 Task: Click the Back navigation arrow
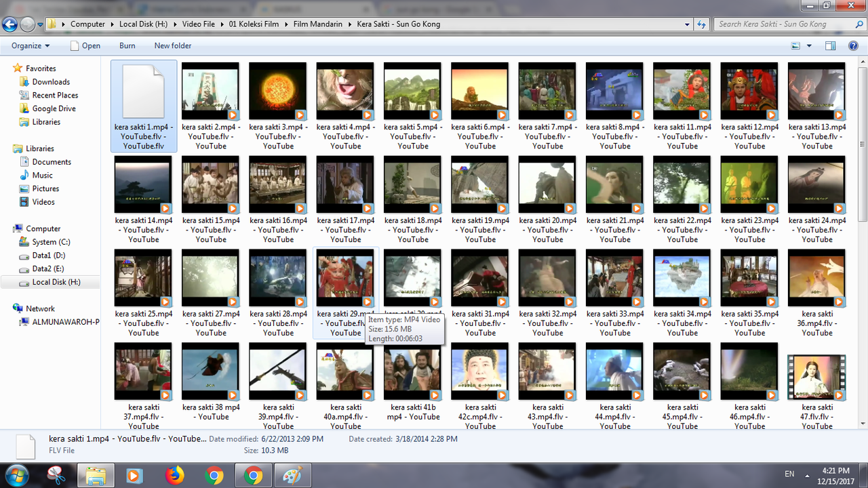9,24
